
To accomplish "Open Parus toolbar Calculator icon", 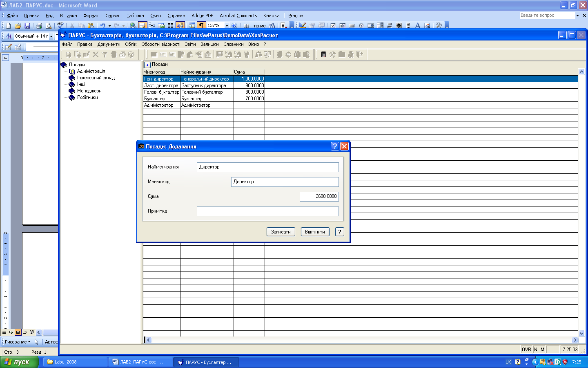I will 323,54.
